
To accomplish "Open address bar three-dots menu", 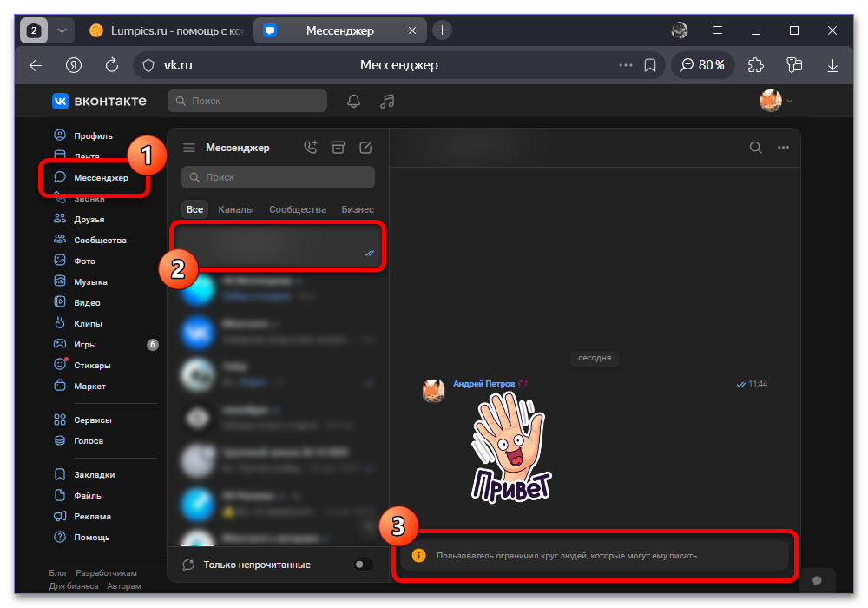I will point(626,65).
